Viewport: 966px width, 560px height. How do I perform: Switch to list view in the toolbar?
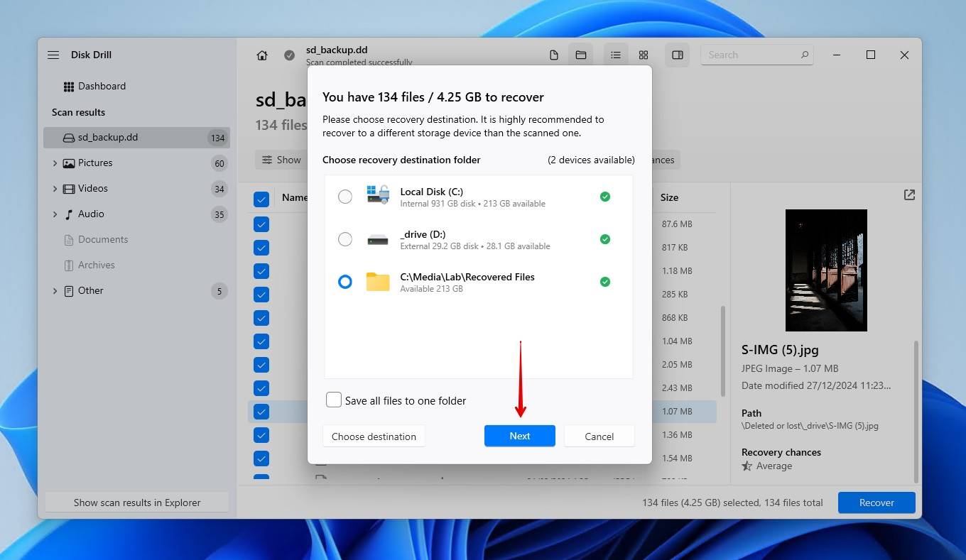click(615, 55)
